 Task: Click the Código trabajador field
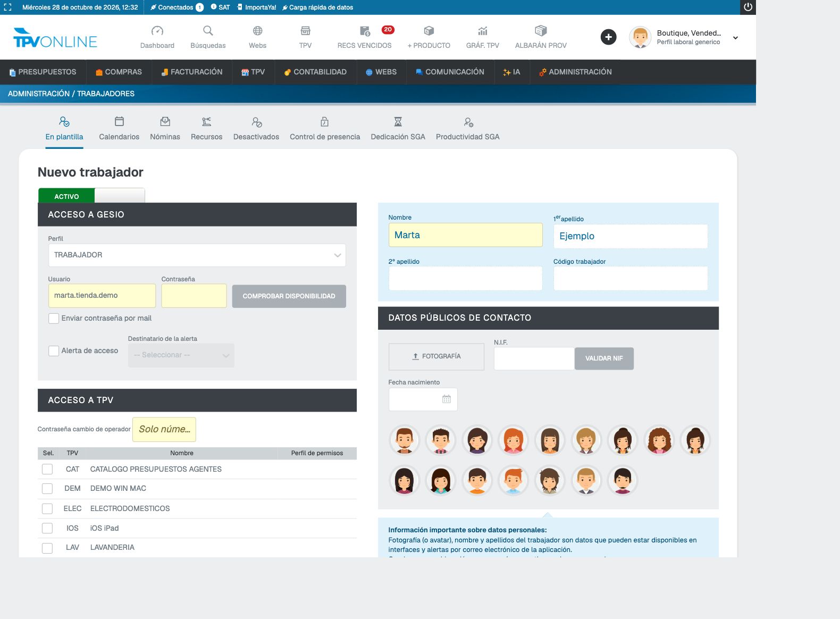[631, 278]
